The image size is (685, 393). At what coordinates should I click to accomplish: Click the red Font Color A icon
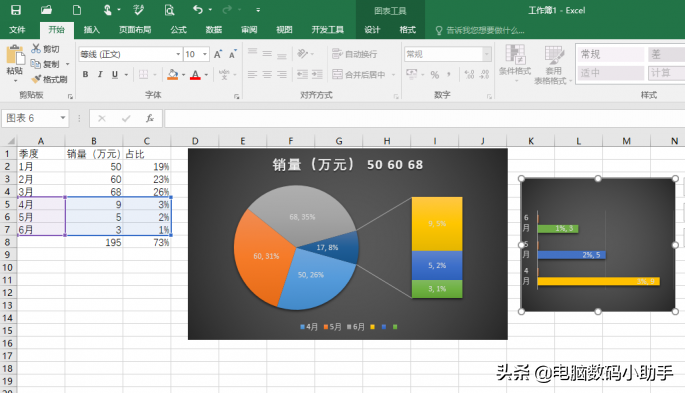195,75
